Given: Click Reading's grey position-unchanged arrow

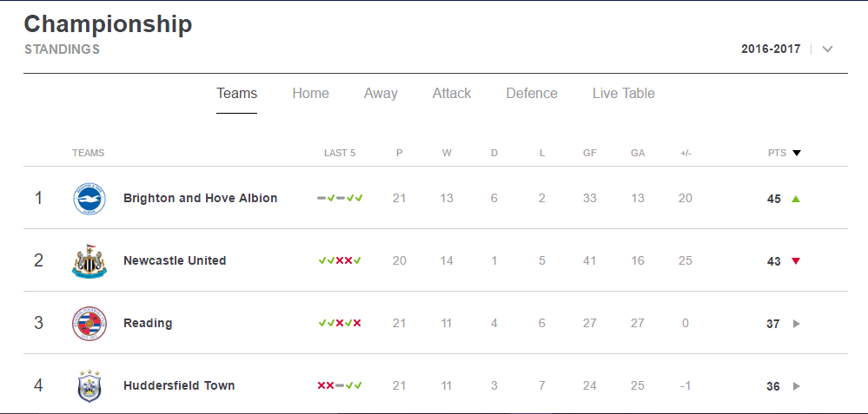Looking at the screenshot, I should pos(797,324).
